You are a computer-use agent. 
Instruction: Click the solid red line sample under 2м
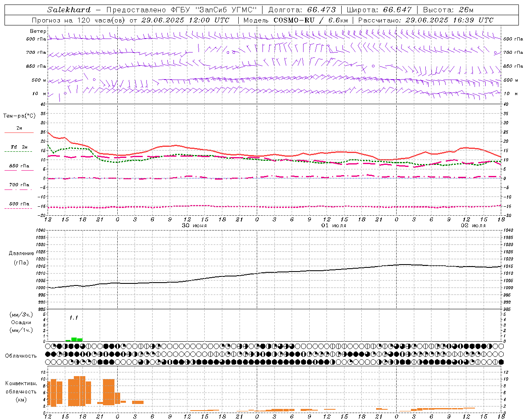[19, 133]
